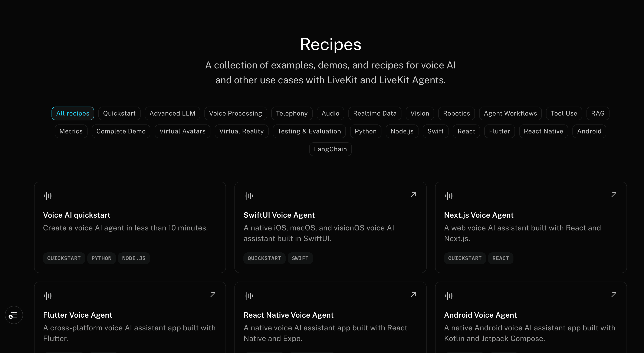Select the Voice Processing filter
Image resolution: width=644 pixels, height=353 pixels.
click(x=236, y=113)
